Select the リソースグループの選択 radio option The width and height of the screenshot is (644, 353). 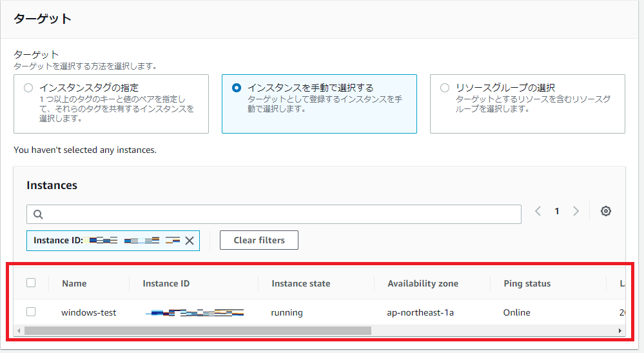445,88
